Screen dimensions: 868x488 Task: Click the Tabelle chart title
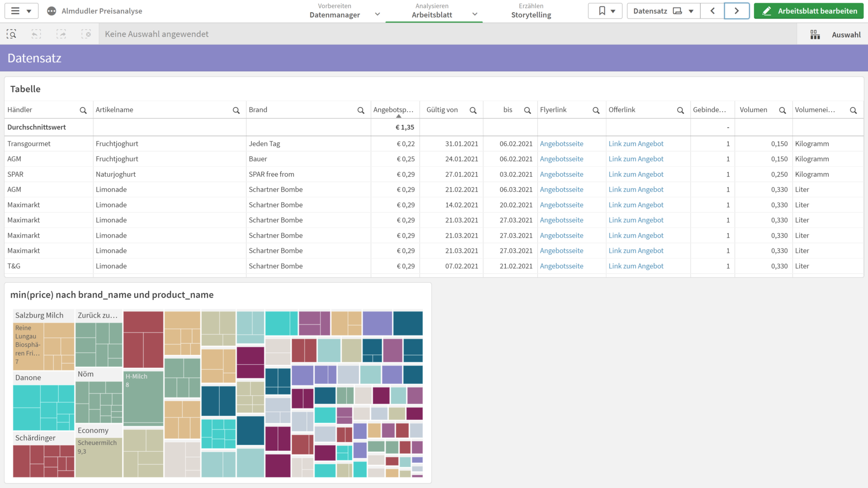pos(25,89)
